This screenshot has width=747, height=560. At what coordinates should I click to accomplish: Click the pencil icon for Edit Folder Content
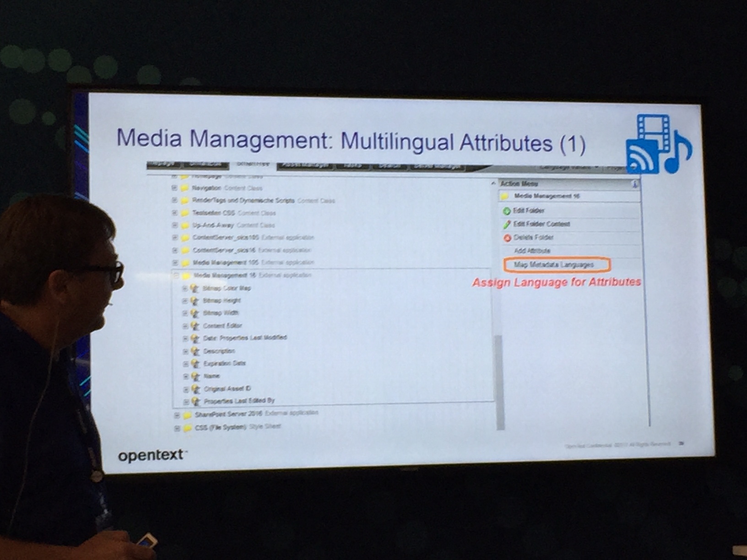pos(507,225)
